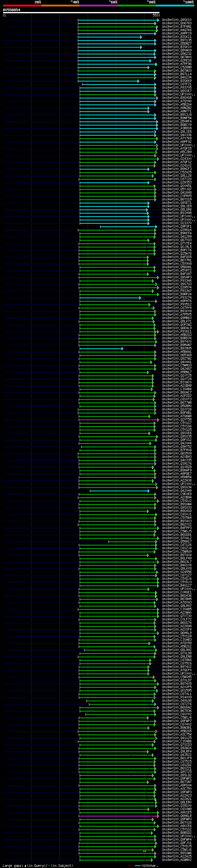197x868 pixels.
Task: Select the label UniRef100_Q39100
Action: (177, 806)
